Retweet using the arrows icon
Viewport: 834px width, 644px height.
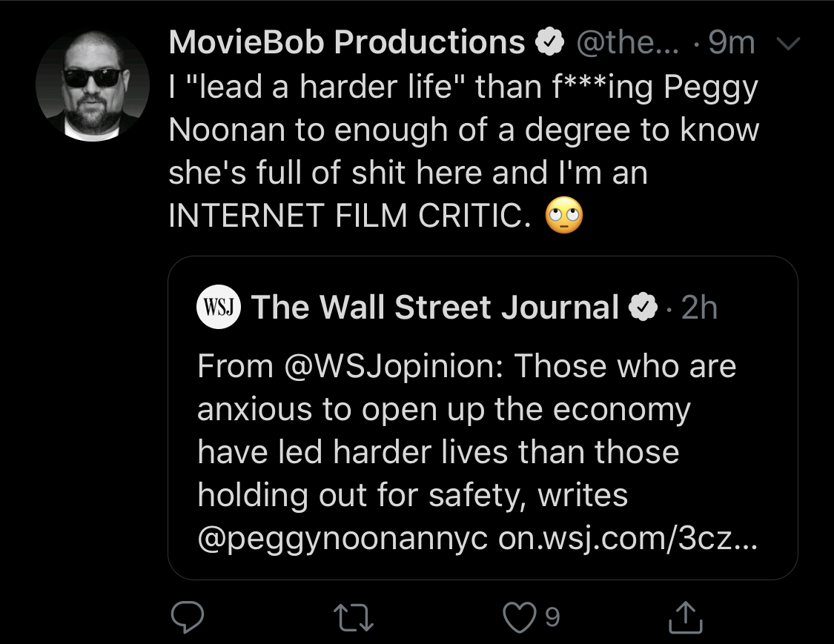[354, 617]
